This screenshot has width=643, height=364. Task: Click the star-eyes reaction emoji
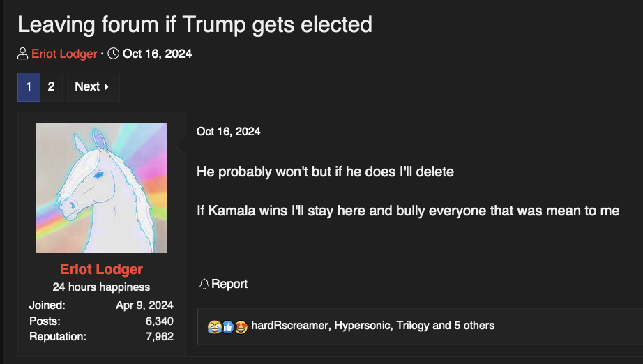tap(241, 326)
